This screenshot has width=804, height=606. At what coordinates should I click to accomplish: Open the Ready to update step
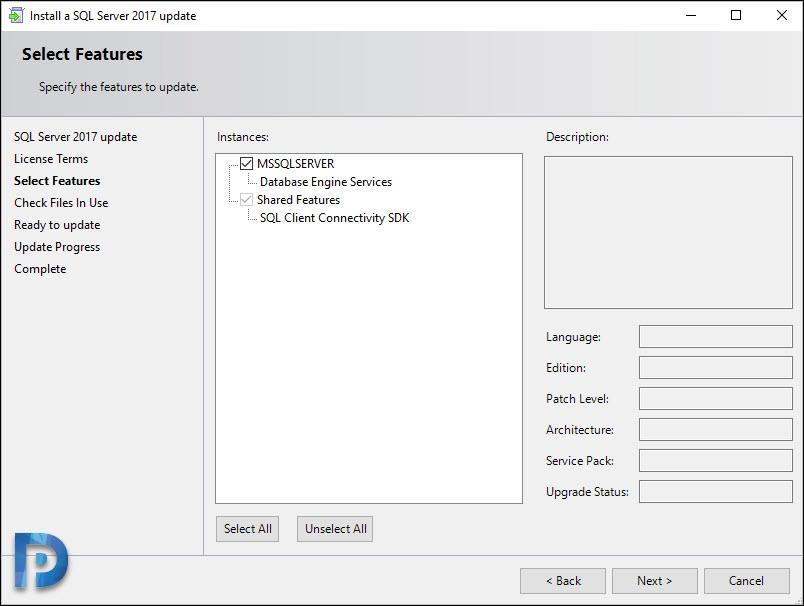tap(57, 225)
